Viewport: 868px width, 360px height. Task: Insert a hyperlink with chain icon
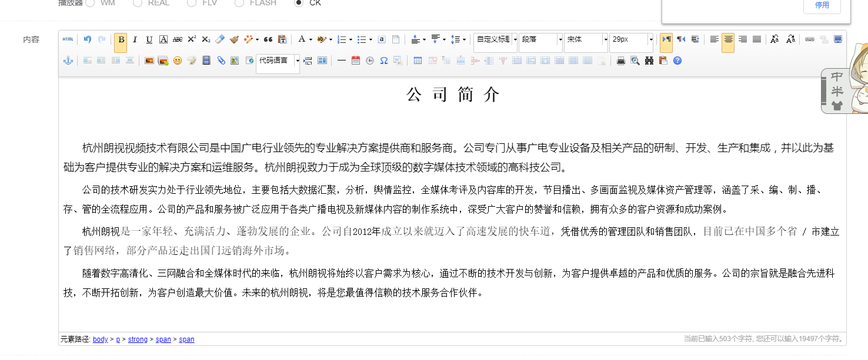810,39
